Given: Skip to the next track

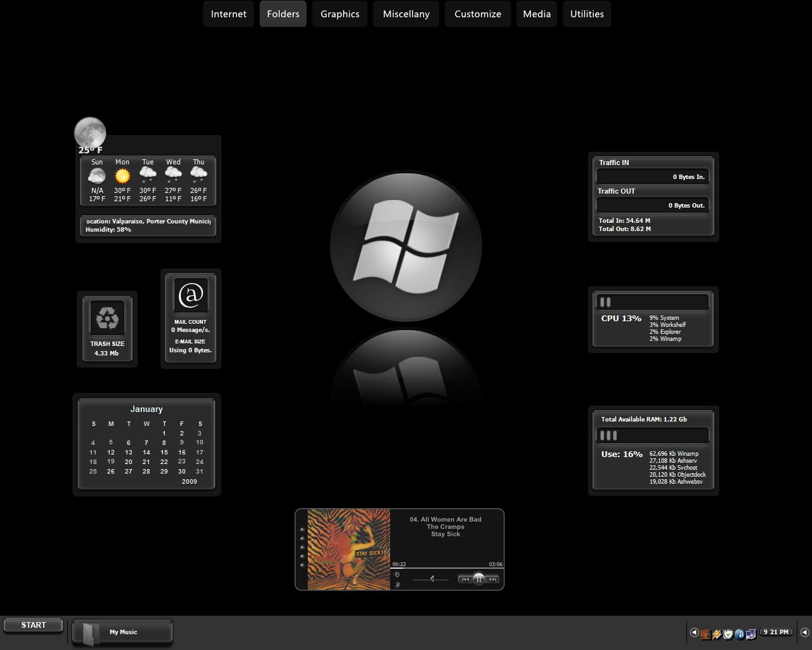Looking at the screenshot, I should coord(492,580).
